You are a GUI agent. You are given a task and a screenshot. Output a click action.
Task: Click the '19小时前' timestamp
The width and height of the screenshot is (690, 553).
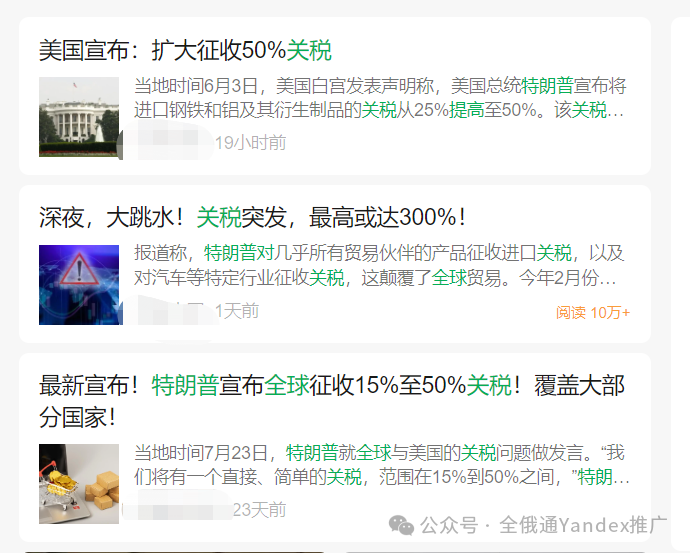pyautogui.click(x=250, y=143)
